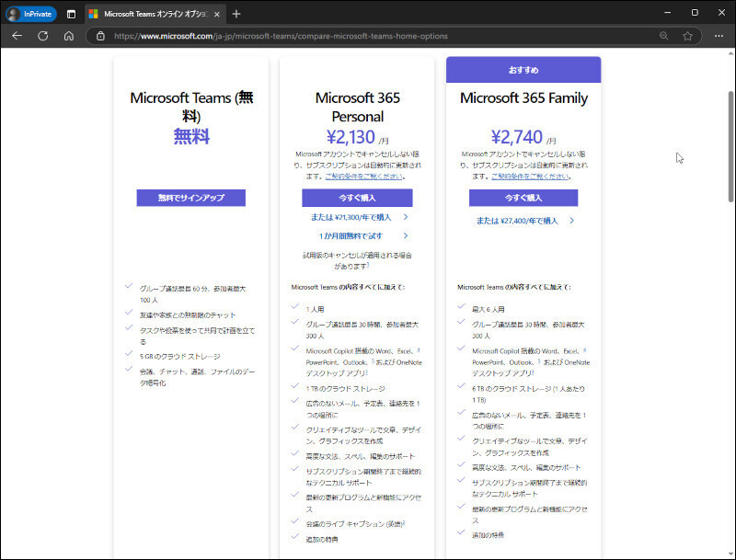Click the ¥2,130 price text
Viewport: 736px width, 560px height.
(351, 137)
